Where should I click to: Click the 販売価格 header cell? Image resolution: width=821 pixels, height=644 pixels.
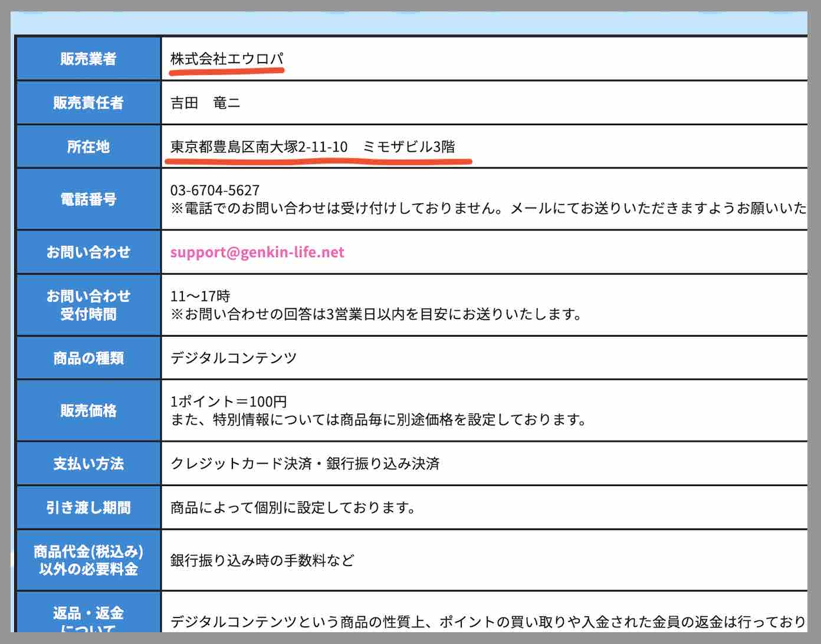click(x=88, y=410)
